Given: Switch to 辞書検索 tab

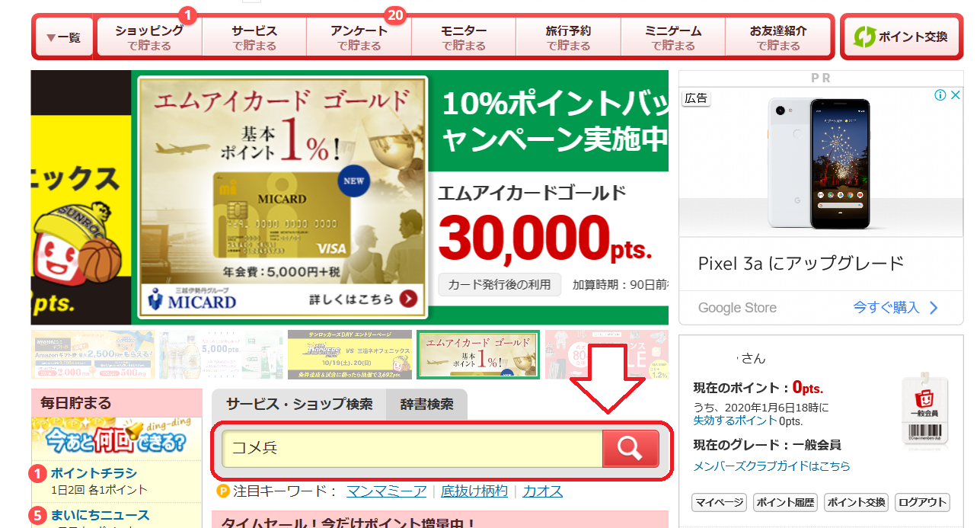Looking at the screenshot, I should click(x=426, y=405).
